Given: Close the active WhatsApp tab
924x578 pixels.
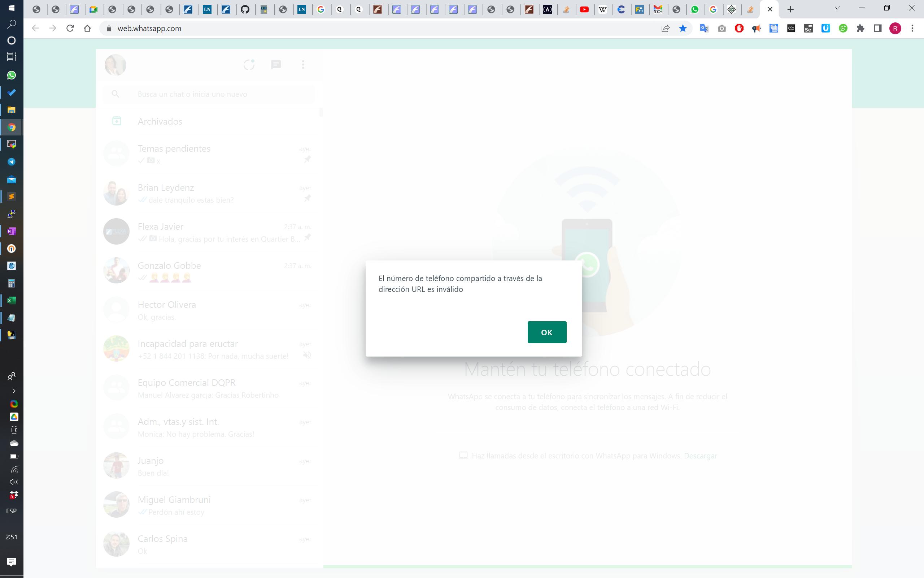Looking at the screenshot, I should coord(770,9).
